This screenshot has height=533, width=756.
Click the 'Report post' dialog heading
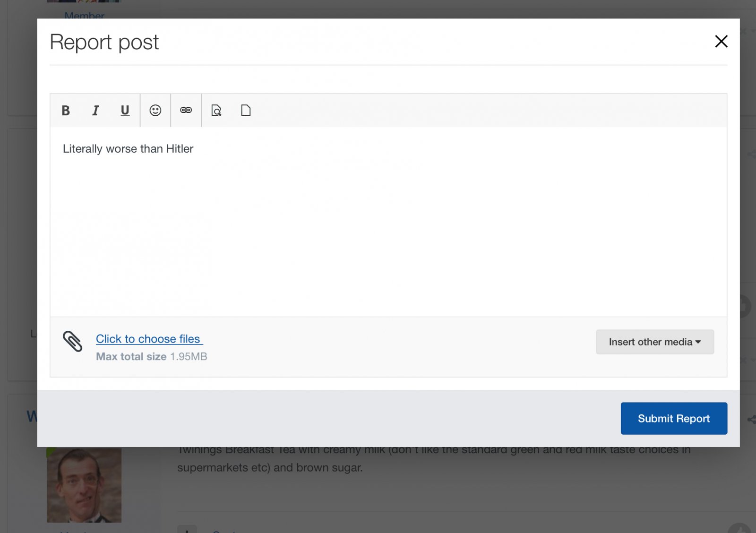(x=104, y=42)
